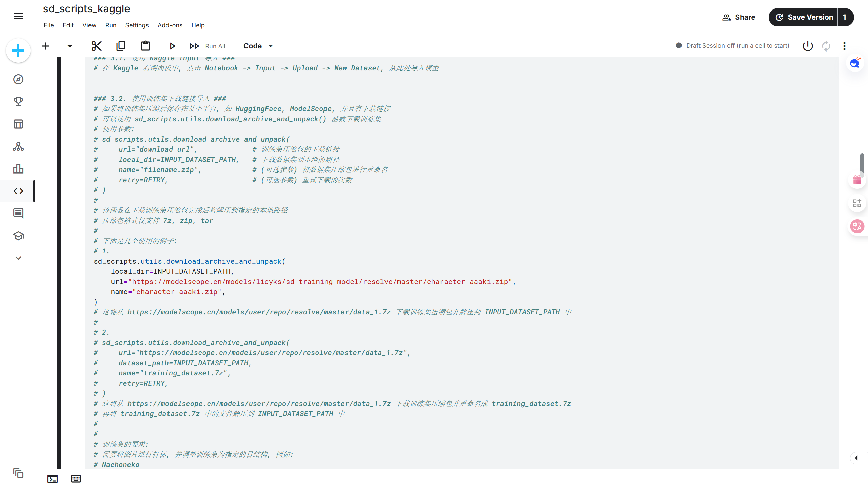This screenshot has height=488, width=868.
Task: Share the notebook
Action: (x=739, y=17)
